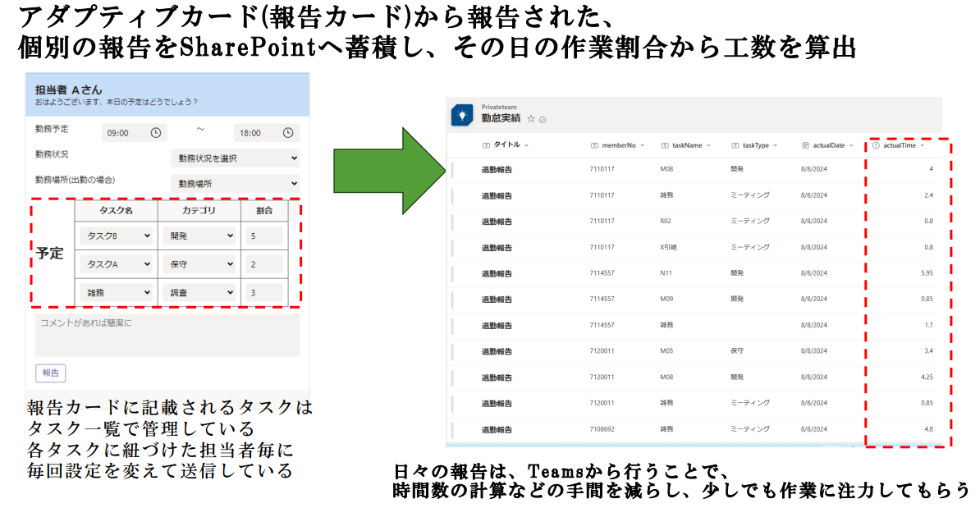Click the taskType cell in the R02 row
This screenshot has height=508, width=980.
coord(750,222)
